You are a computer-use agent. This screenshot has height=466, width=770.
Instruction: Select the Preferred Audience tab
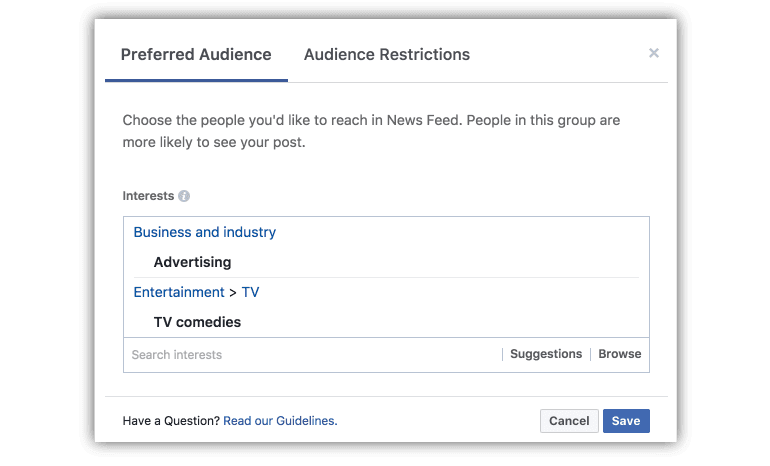coord(196,54)
